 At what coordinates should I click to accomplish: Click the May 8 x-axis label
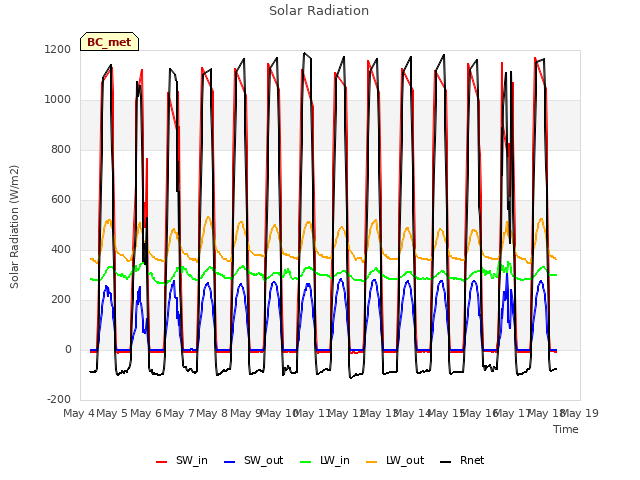coord(212,413)
